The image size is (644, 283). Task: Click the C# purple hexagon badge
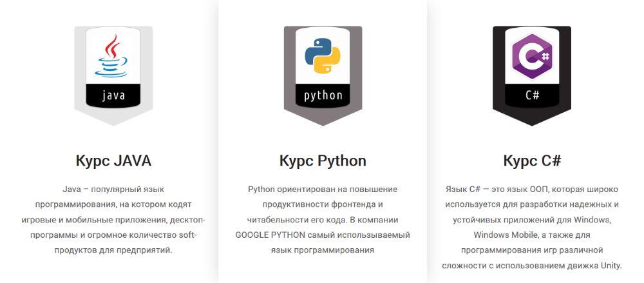532,75
